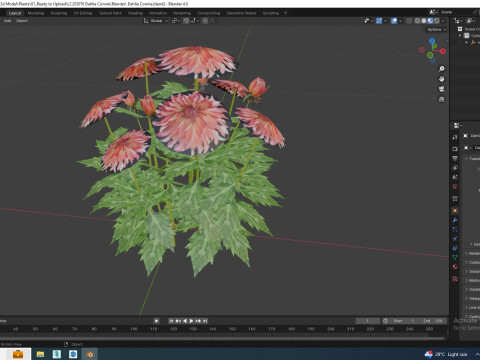Screen dimensions: 480x360
Task: Open File Explorer from the taskbar
Action: tap(40, 354)
